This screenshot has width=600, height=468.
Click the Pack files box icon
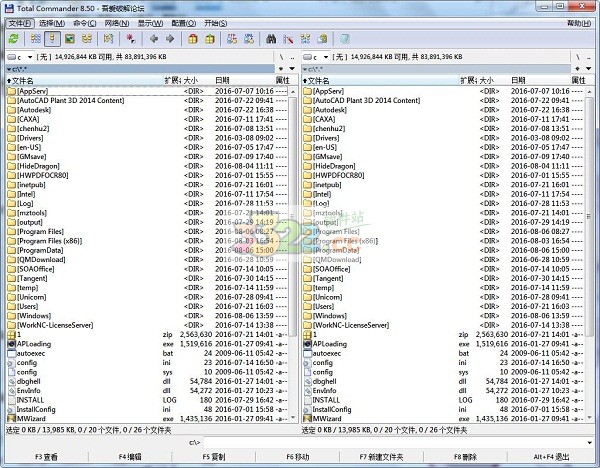pos(193,39)
